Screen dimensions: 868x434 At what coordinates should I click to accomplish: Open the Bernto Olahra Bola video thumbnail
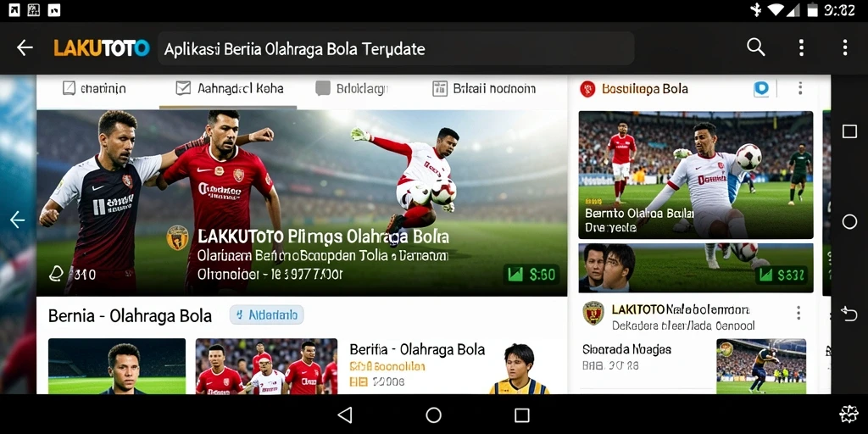coord(696,175)
